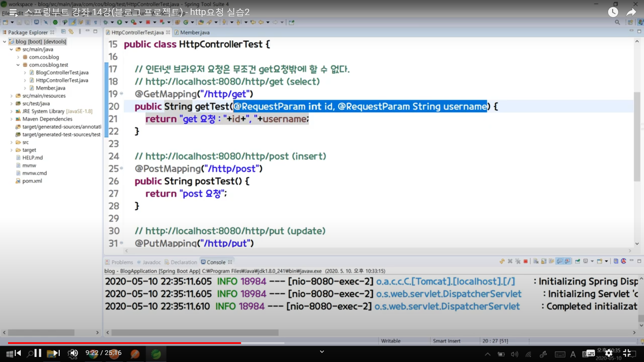Toggle Show Console on standard output change

pos(559,261)
